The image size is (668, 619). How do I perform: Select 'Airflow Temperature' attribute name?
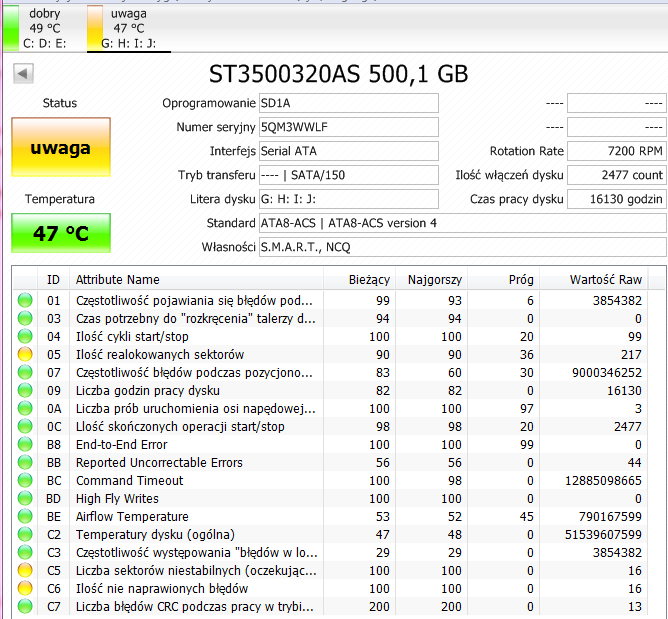(132, 516)
